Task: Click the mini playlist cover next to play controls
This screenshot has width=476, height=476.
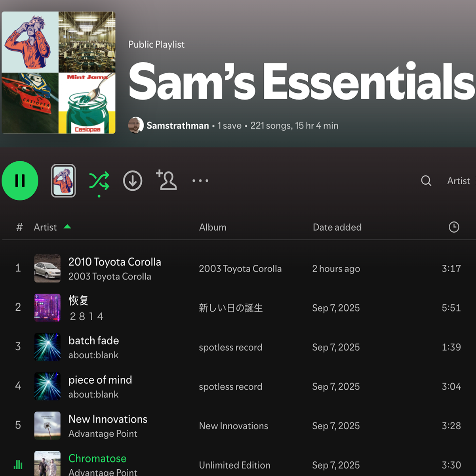Action: pyautogui.click(x=63, y=180)
